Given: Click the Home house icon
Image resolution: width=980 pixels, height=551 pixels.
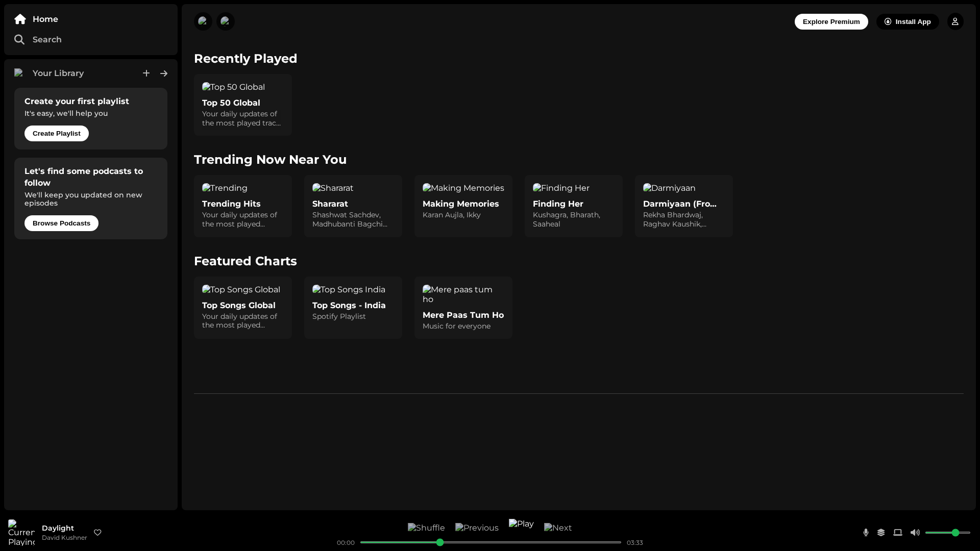Looking at the screenshot, I should coord(20,19).
